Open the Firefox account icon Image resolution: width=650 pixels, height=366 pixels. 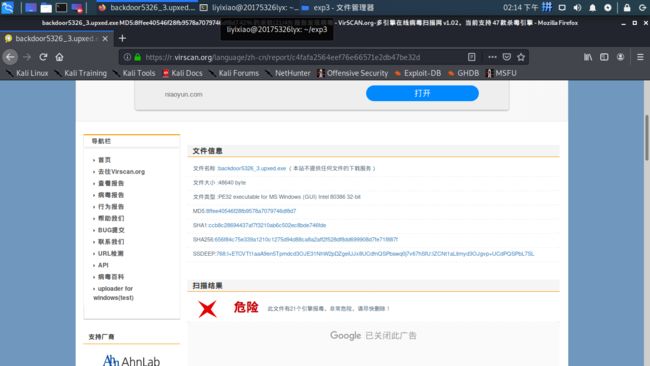[620, 57]
